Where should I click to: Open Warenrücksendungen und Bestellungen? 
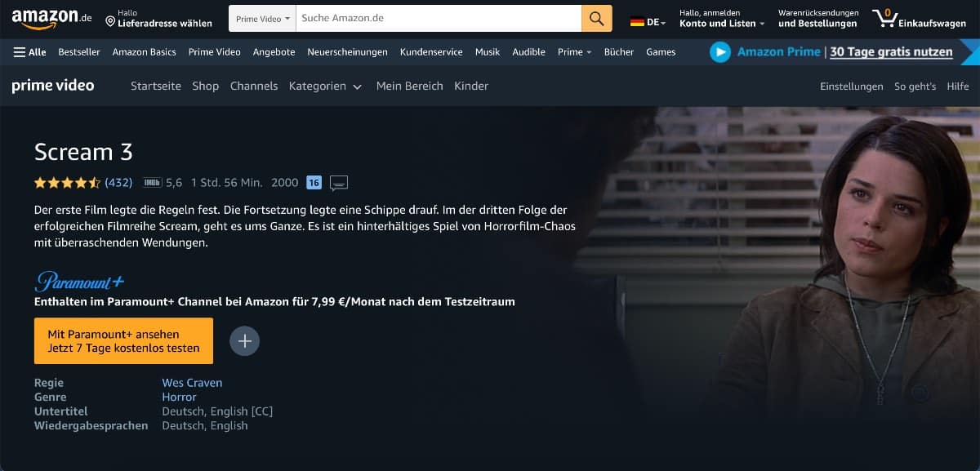point(818,18)
